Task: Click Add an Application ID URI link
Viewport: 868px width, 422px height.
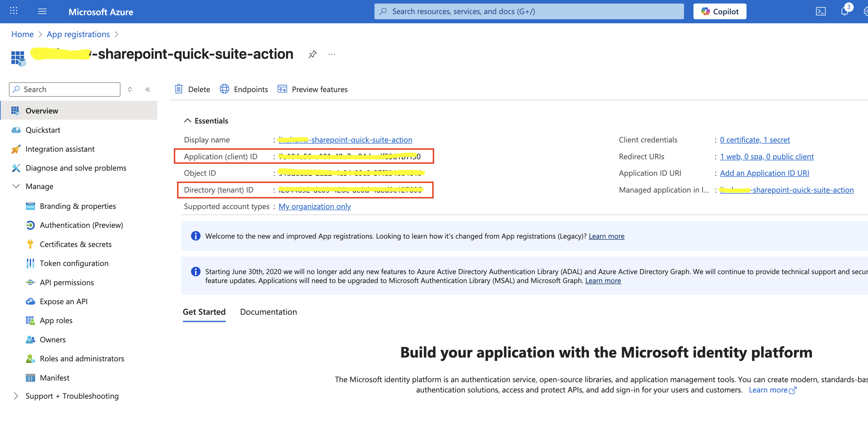Action: (x=764, y=173)
